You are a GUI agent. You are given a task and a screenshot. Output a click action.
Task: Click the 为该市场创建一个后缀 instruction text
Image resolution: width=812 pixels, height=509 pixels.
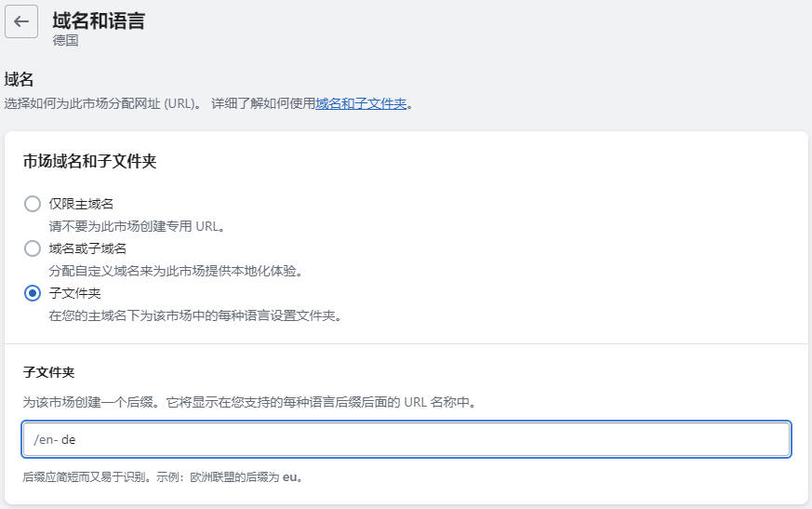tap(249, 402)
